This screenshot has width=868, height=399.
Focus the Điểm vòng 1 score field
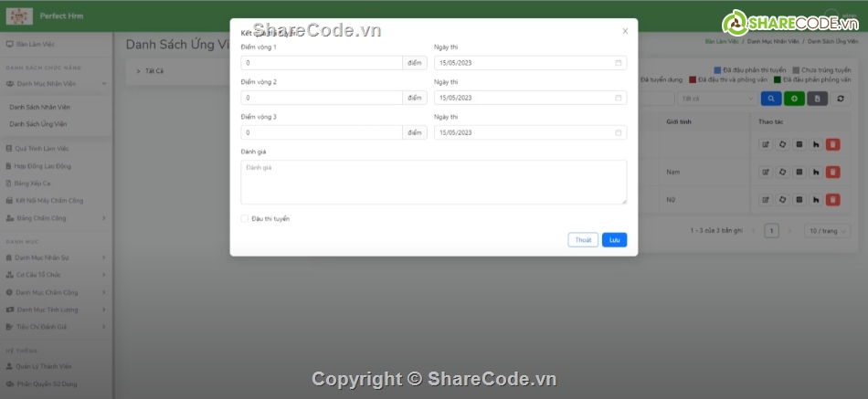click(322, 63)
